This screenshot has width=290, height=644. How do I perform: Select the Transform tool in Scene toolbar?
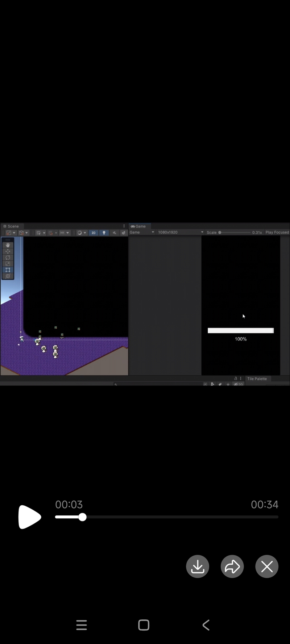point(8,276)
